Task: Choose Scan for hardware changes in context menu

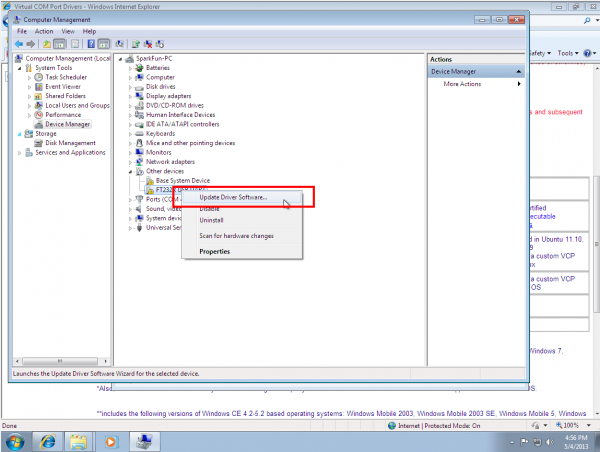Action: [x=243, y=236]
